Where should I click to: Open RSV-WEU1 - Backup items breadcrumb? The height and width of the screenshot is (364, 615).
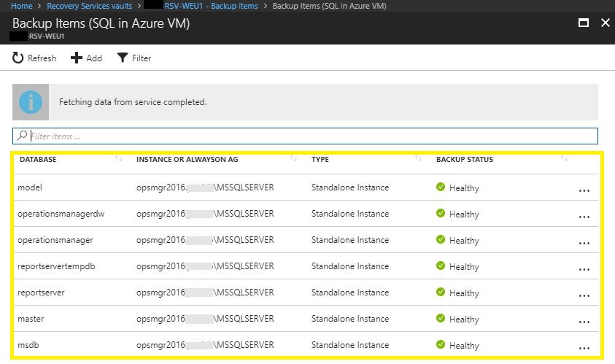[x=201, y=6]
